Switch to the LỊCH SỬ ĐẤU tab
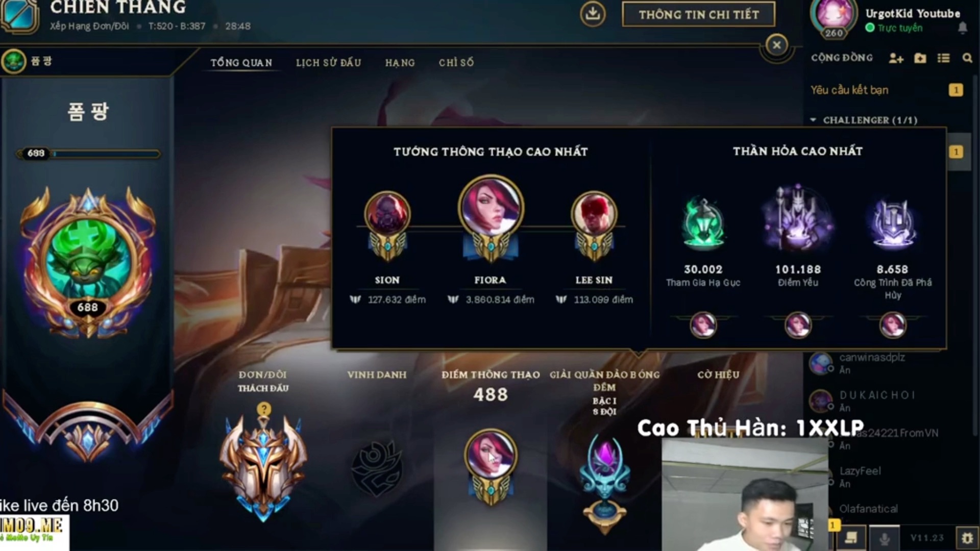This screenshot has width=980, height=551. pyautogui.click(x=328, y=63)
